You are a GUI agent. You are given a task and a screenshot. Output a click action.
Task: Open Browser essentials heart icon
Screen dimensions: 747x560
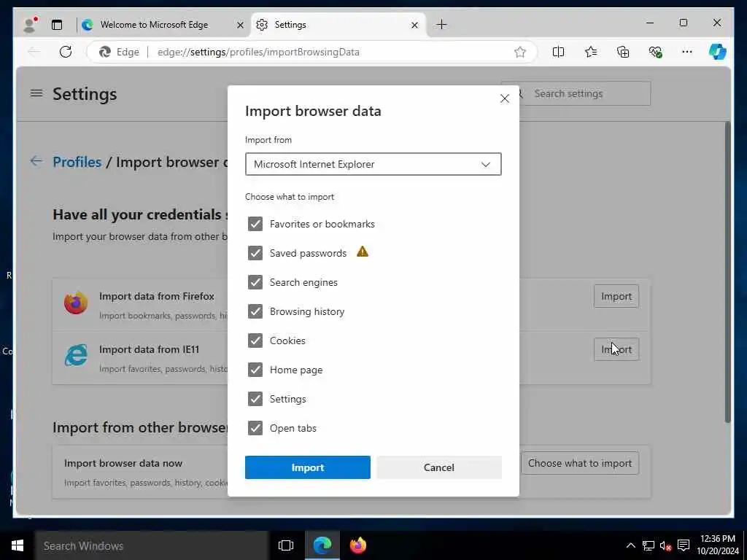point(655,52)
